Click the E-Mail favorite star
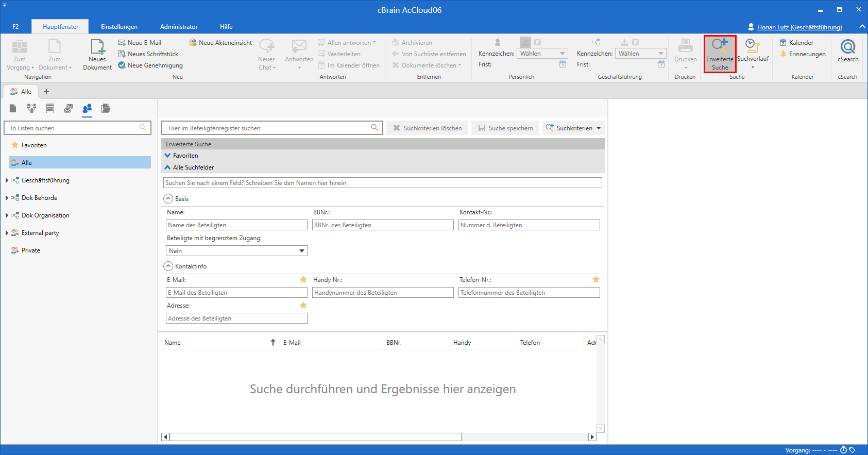The image size is (868, 455). [303, 279]
